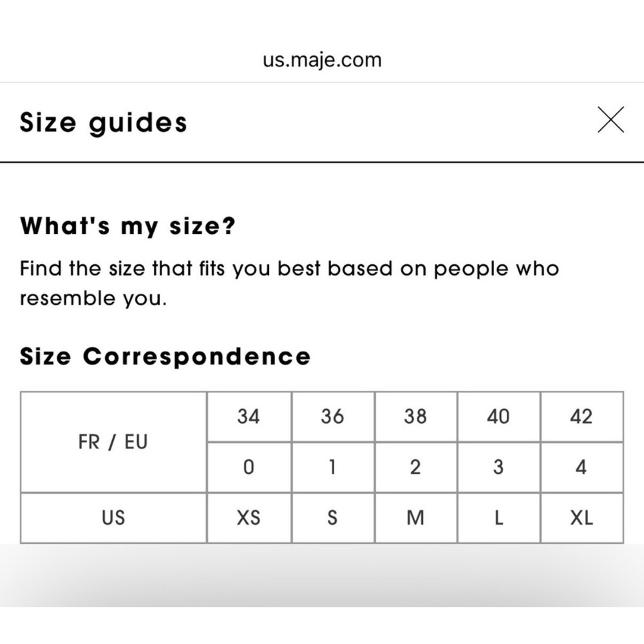Screen dimensions: 644x644
Task: Click the numeric size 0 cell
Action: pyautogui.click(x=249, y=468)
